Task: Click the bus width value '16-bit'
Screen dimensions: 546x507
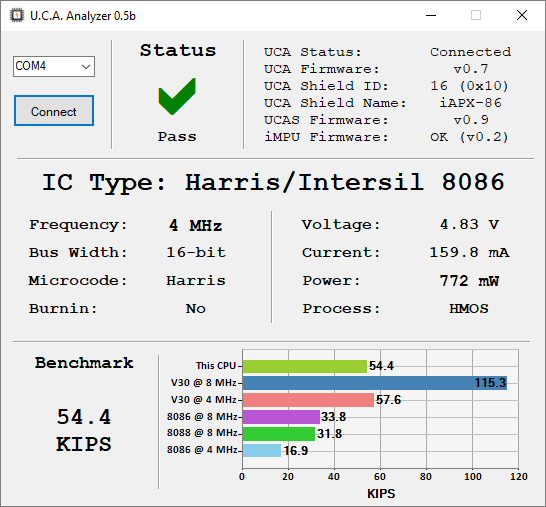Action: pos(196,252)
